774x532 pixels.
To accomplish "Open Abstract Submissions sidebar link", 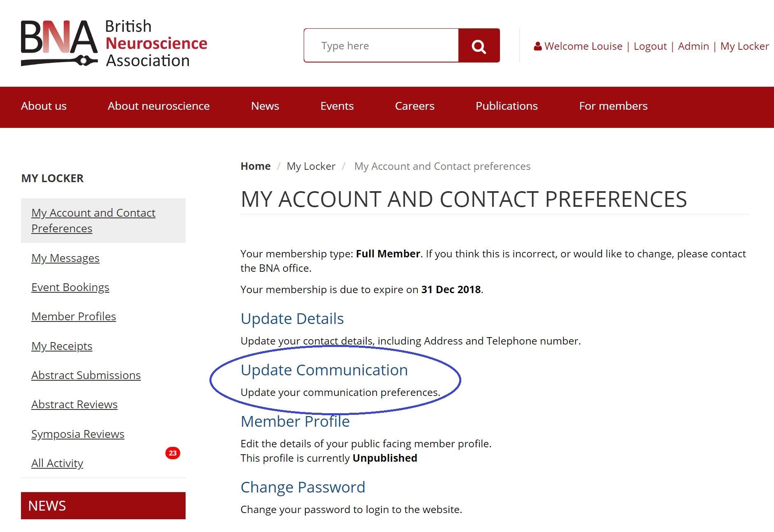I will click(86, 375).
